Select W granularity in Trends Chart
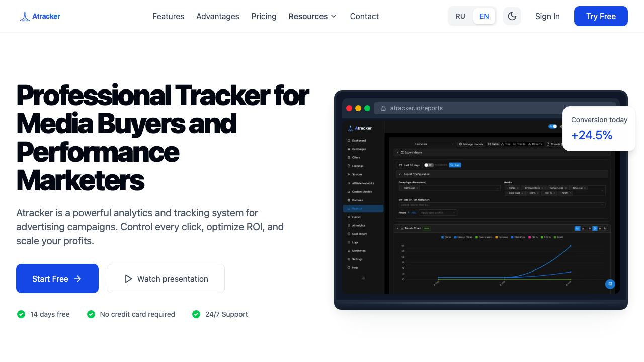 [x=600, y=228]
